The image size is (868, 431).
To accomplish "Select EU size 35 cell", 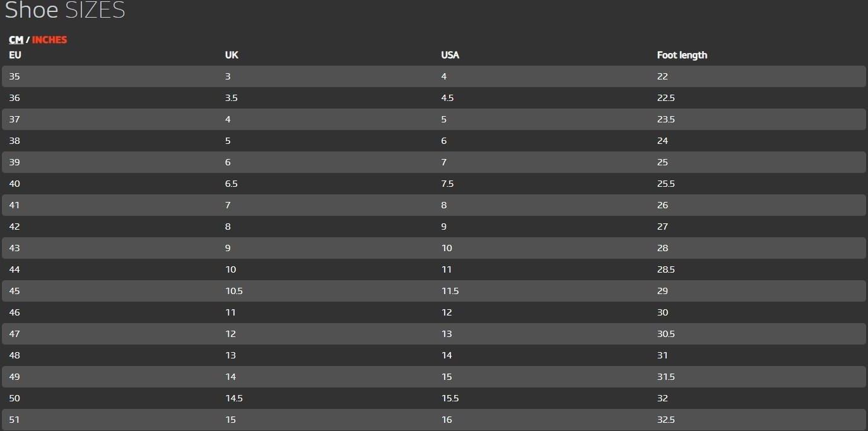I will click(x=15, y=76).
